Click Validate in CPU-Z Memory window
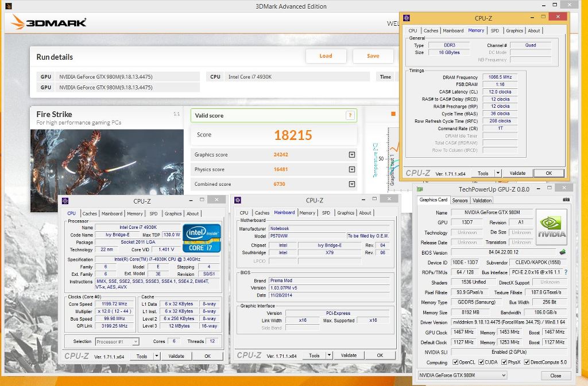 pyautogui.click(x=517, y=173)
